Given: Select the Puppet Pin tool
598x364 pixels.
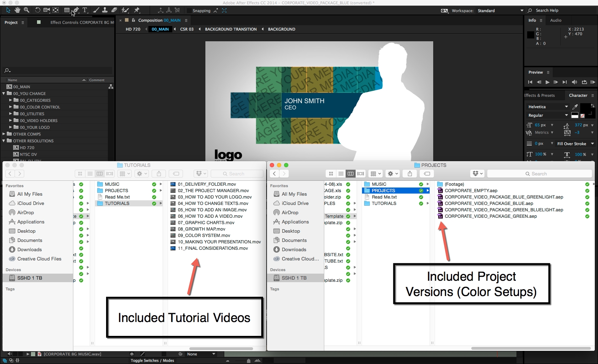Looking at the screenshot, I should click(137, 10).
